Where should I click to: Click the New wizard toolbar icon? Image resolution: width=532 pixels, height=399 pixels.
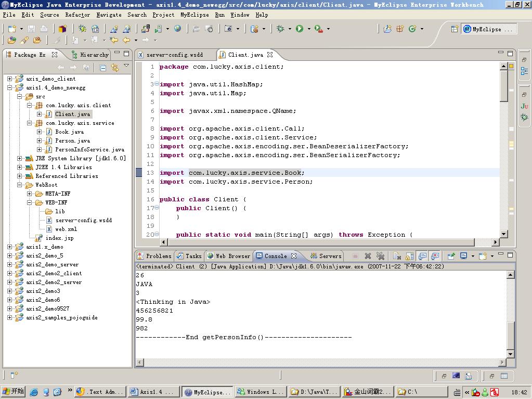12,29
